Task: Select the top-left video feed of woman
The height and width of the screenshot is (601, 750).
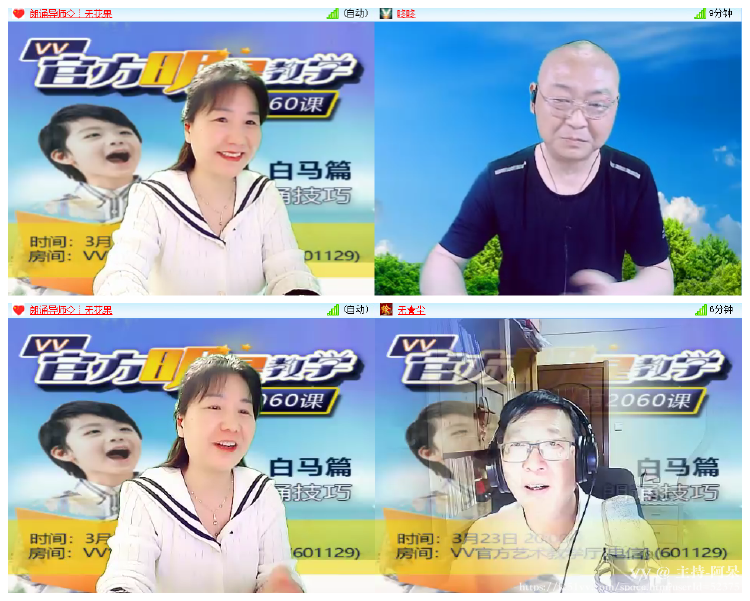Action: click(190, 160)
